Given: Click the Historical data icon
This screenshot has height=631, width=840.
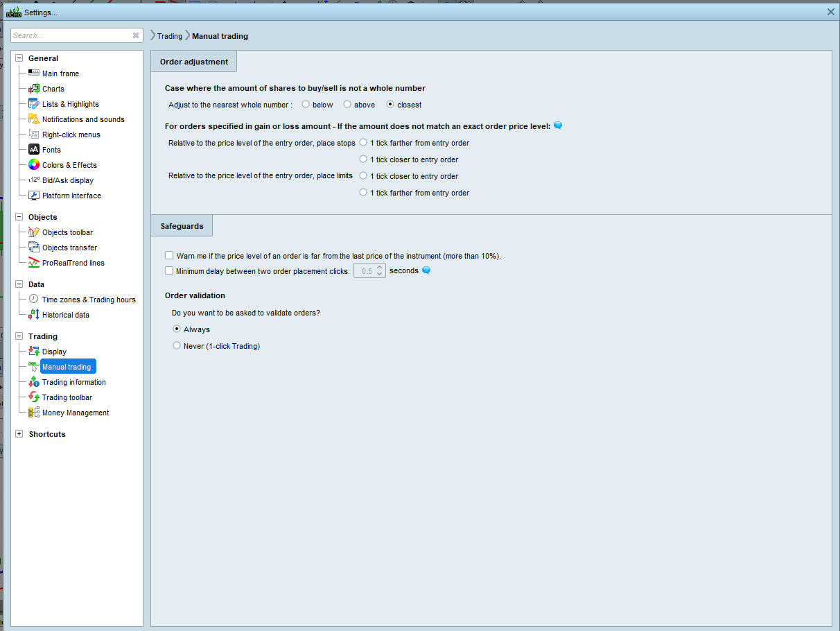Looking at the screenshot, I should pyautogui.click(x=34, y=315).
